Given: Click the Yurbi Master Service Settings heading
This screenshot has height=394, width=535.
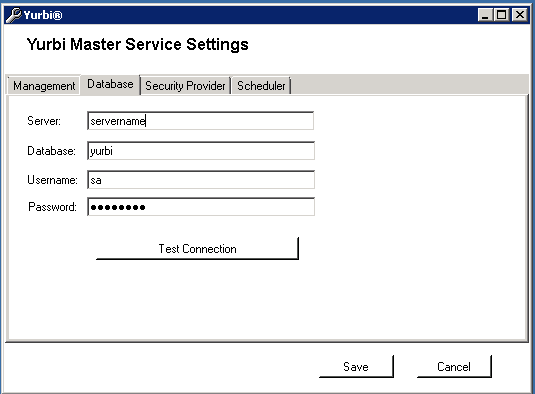Looking at the screenshot, I should point(138,45).
